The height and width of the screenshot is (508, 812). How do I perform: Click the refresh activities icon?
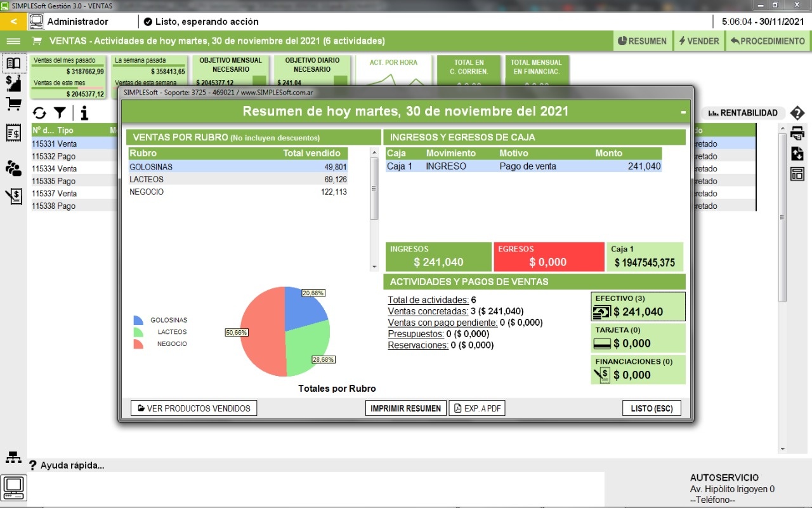39,113
